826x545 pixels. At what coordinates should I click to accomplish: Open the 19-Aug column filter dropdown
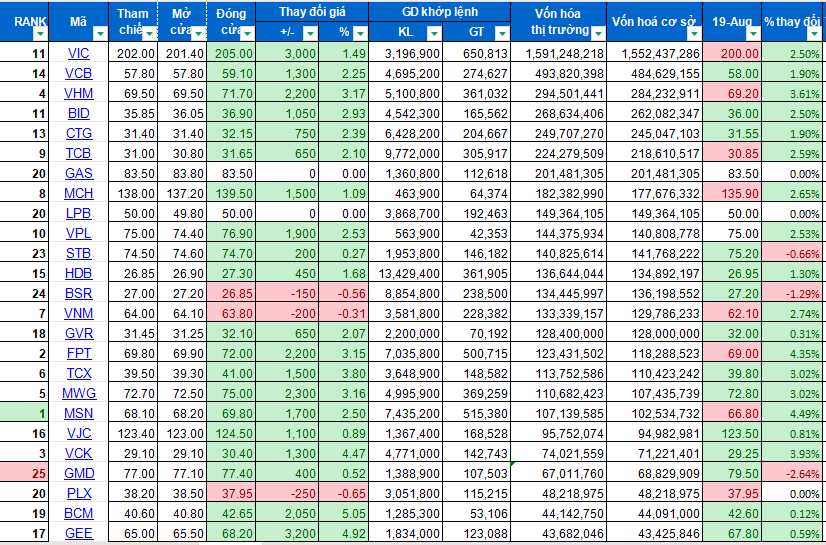(753, 34)
